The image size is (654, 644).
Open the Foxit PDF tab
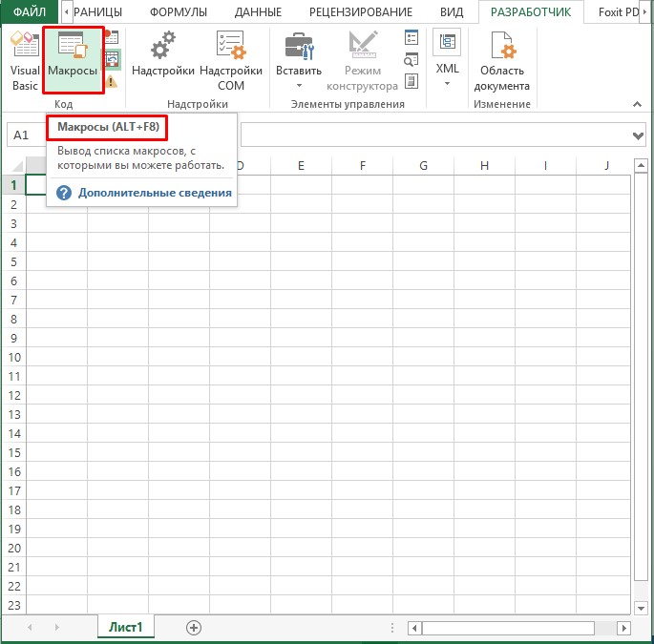[x=618, y=12]
